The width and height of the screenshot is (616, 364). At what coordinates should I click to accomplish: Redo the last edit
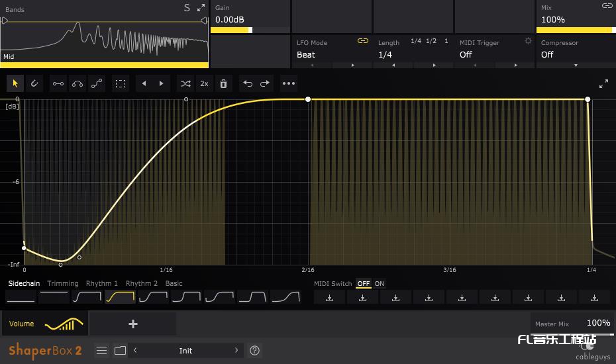coord(265,83)
